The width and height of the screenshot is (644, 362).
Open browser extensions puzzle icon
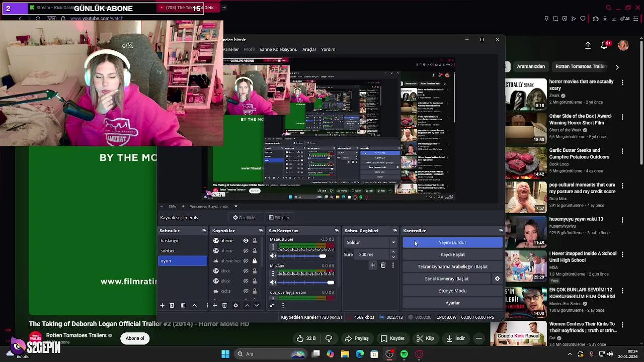pyautogui.click(x=596, y=19)
